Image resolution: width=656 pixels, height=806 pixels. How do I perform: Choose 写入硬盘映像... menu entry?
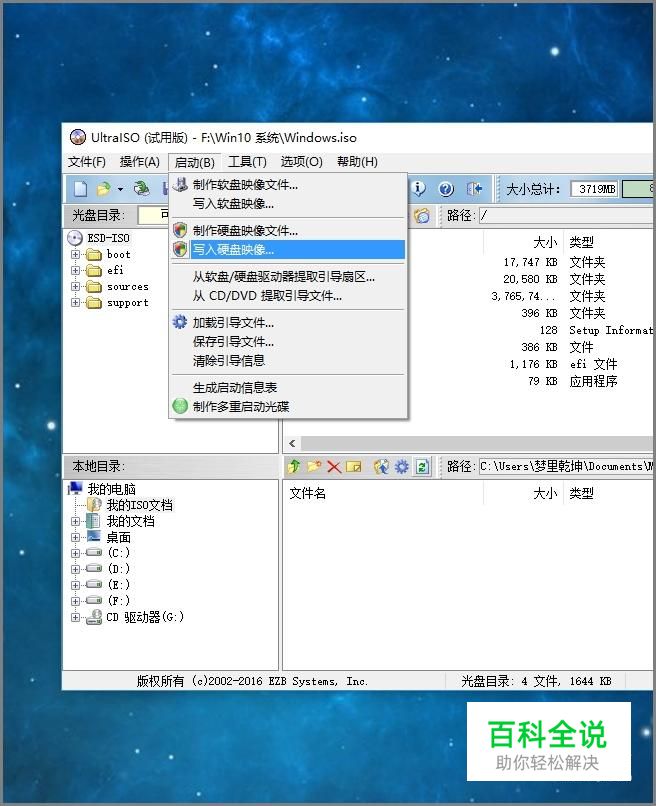[x=288, y=249]
